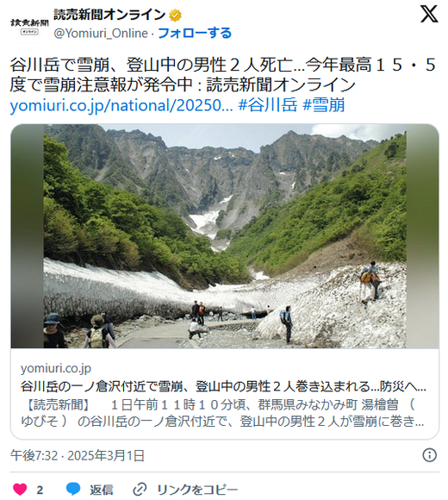Click the like count 2
448x500 pixels.
pyautogui.click(x=40, y=490)
